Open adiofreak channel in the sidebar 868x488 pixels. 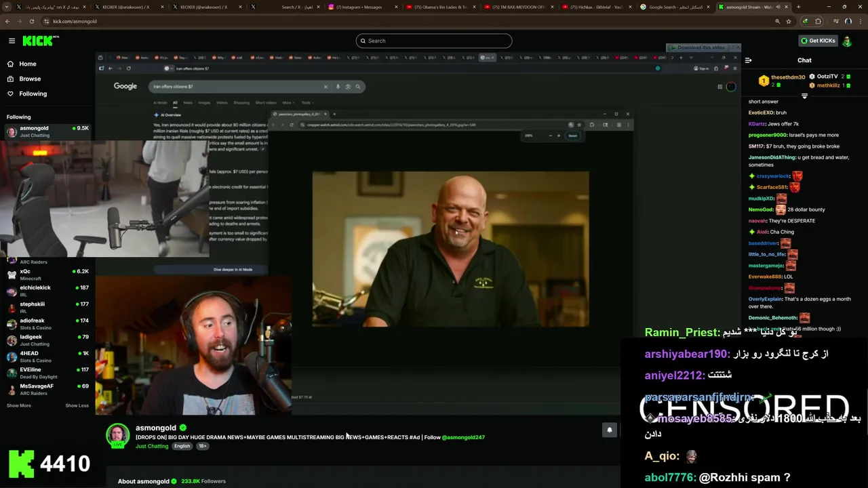pos(47,324)
